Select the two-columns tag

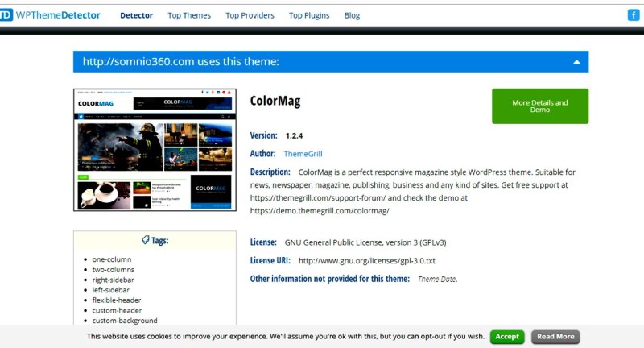coord(114,270)
